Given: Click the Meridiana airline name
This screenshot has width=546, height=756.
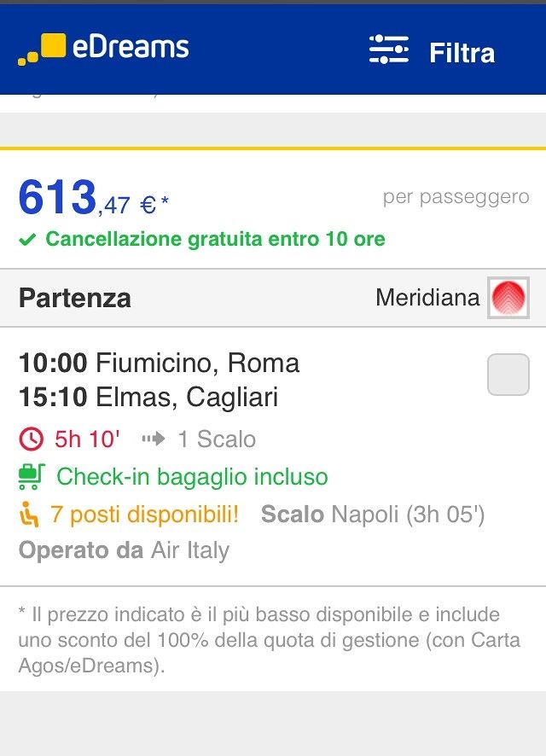Looking at the screenshot, I should tap(427, 298).
